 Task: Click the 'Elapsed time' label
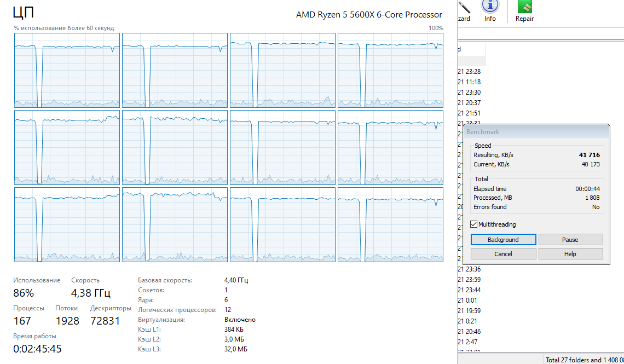pyautogui.click(x=490, y=189)
